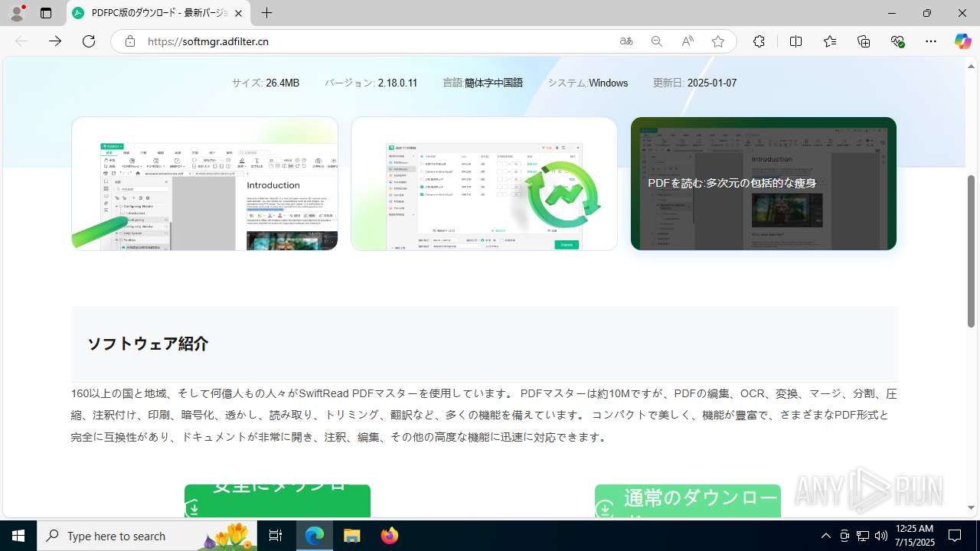
Task: Start Read aloud from address bar
Action: tap(688, 41)
